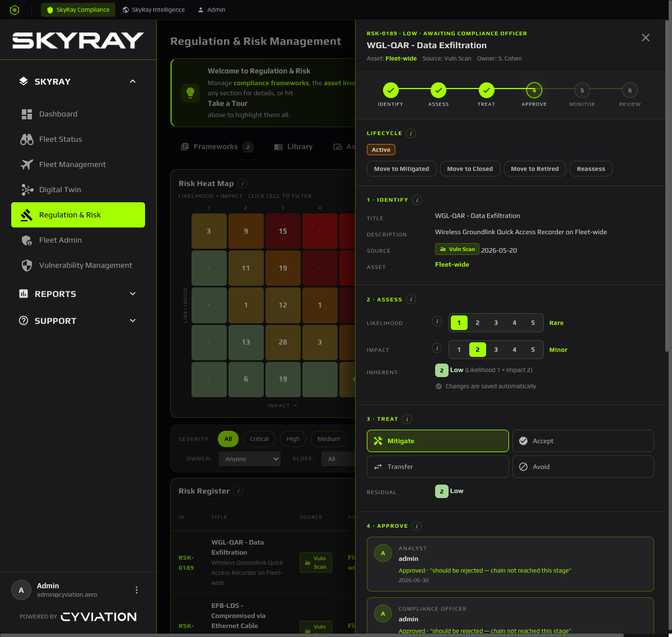Click the Fleet Status binoculars icon

click(x=27, y=140)
